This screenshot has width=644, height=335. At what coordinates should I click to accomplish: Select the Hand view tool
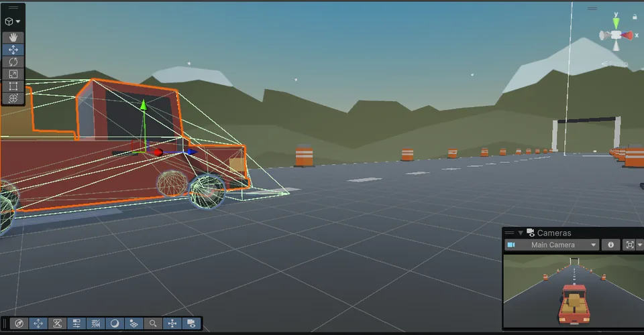13,38
